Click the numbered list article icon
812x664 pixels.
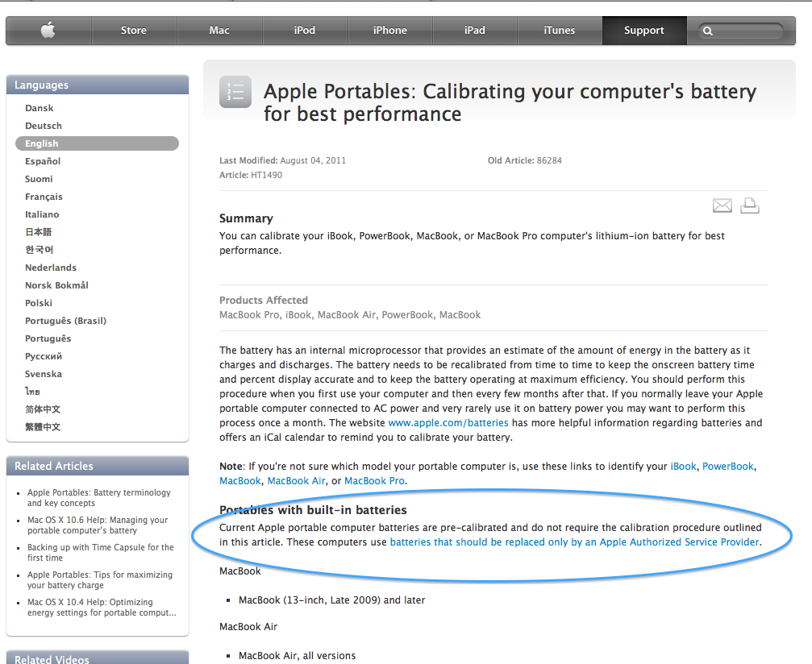coord(235,92)
